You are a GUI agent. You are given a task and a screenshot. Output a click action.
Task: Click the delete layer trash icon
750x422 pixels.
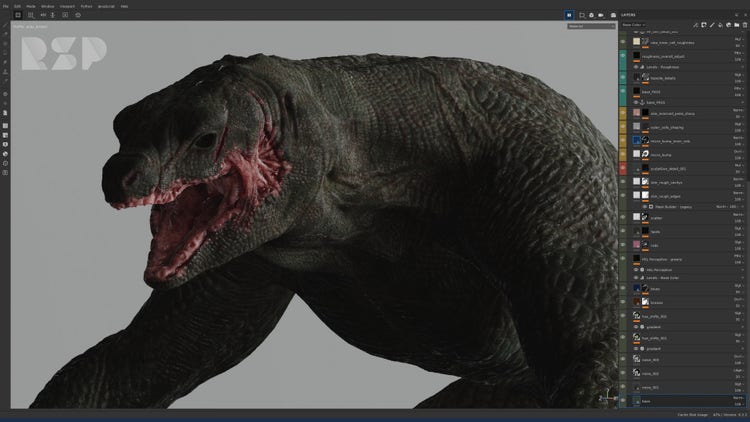744,25
